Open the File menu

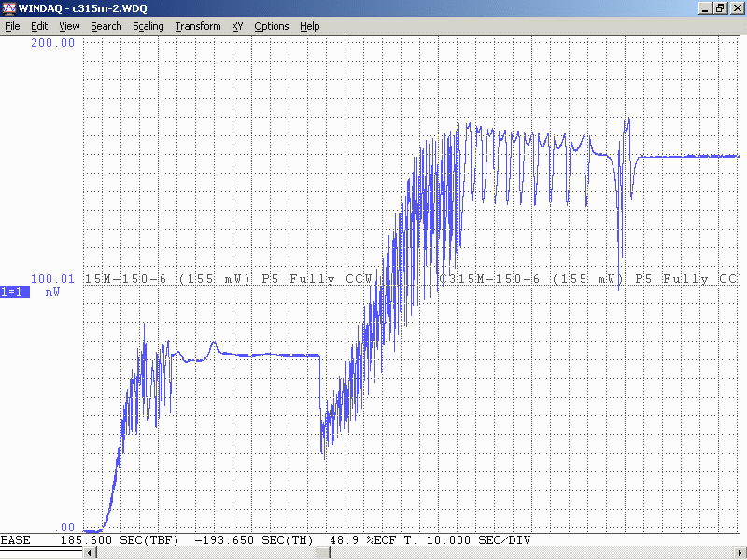click(12, 26)
